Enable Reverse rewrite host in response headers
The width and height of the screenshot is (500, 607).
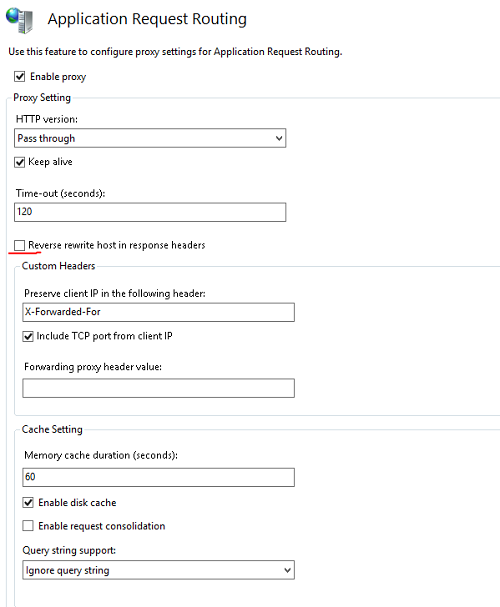point(19,245)
